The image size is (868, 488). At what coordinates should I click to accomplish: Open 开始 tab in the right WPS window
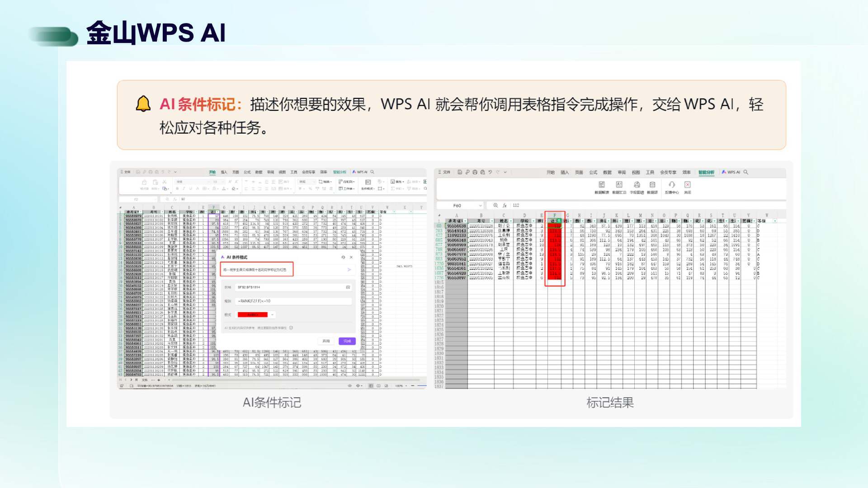(x=551, y=172)
